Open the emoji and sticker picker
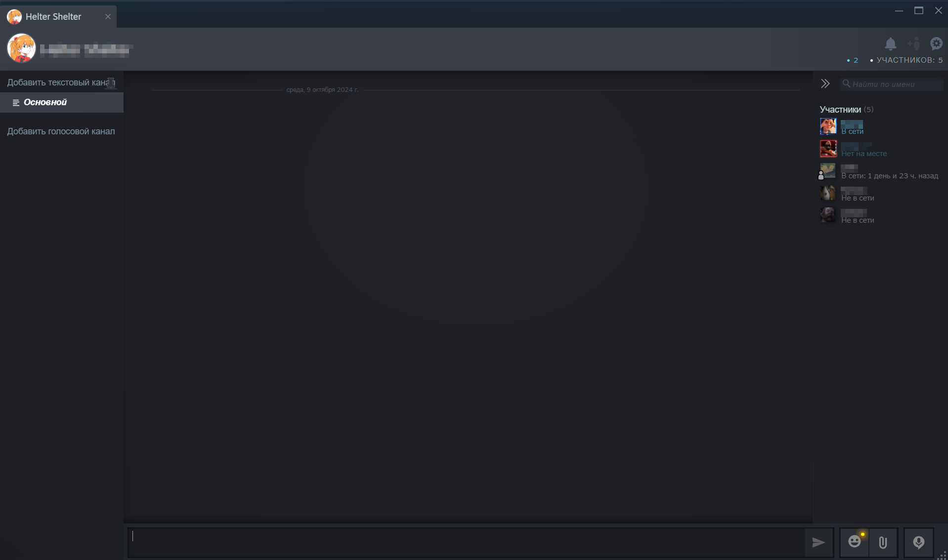Image resolution: width=948 pixels, height=560 pixels. 855,542
